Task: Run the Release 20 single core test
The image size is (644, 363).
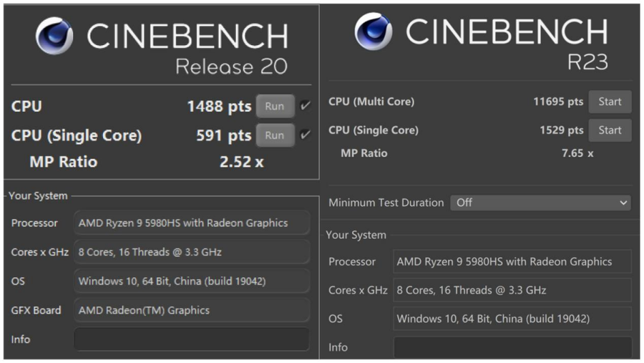Action: [x=275, y=135]
